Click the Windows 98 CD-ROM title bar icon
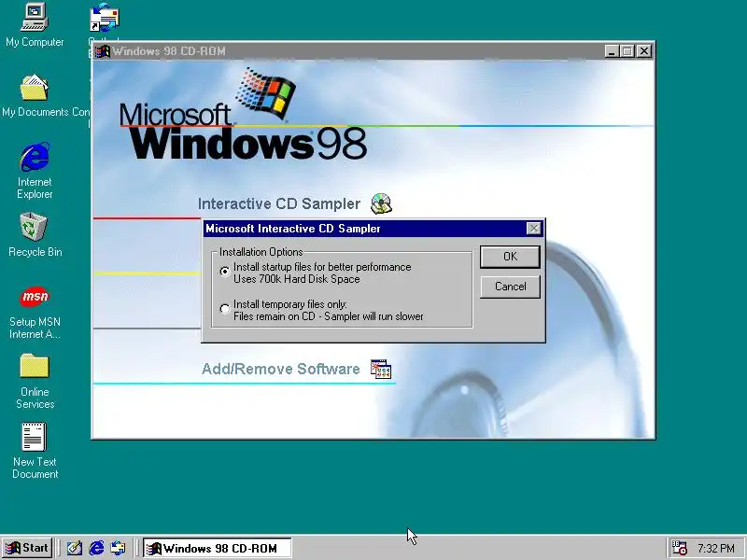Image resolution: width=747 pixels, height=560 pixels. (103, 51)
